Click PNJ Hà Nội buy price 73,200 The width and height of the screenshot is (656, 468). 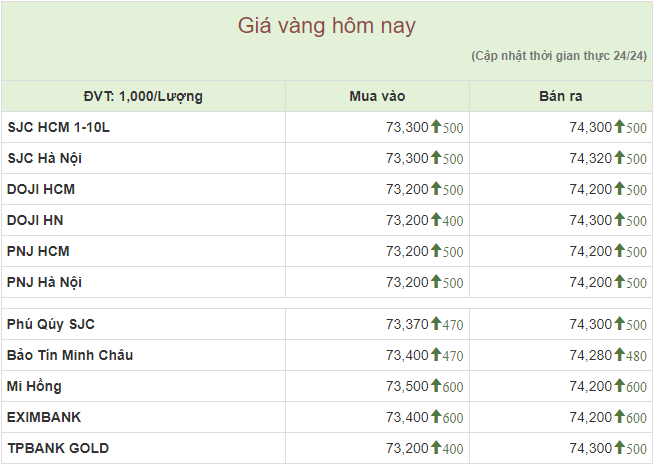point(407,282)
